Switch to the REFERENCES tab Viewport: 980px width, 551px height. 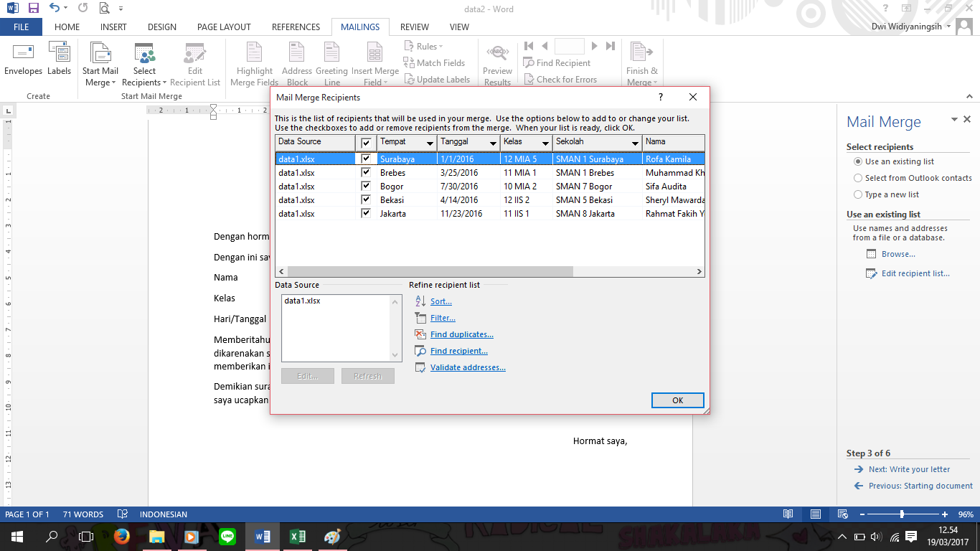coord(296,27)
